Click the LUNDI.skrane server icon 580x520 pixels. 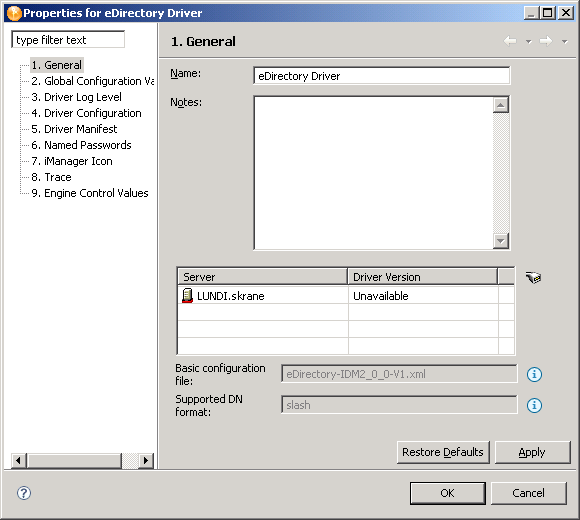tap(188, 296)
